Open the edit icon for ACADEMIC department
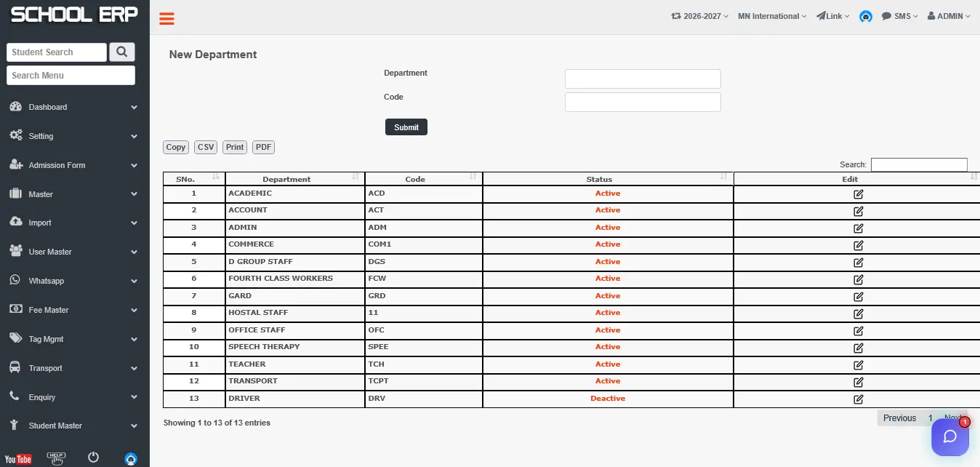The width and height of the screenshot is (980, 467). (x=858, y=194)
